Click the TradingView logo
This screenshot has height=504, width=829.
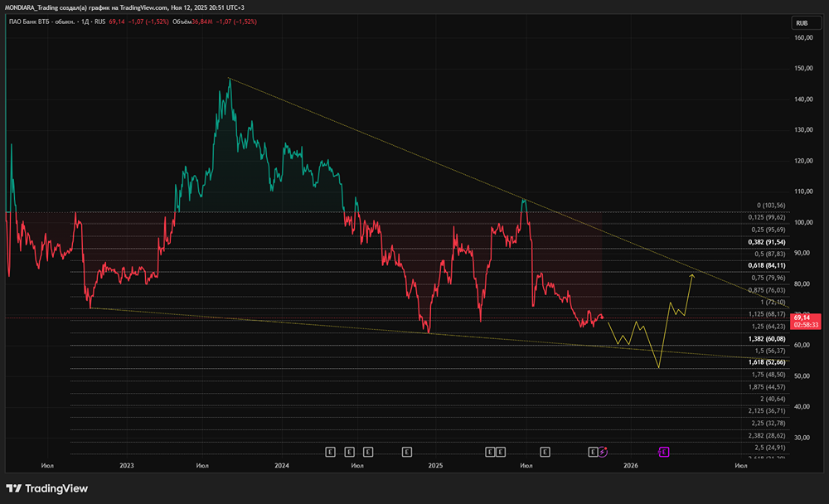click(46, 488)
